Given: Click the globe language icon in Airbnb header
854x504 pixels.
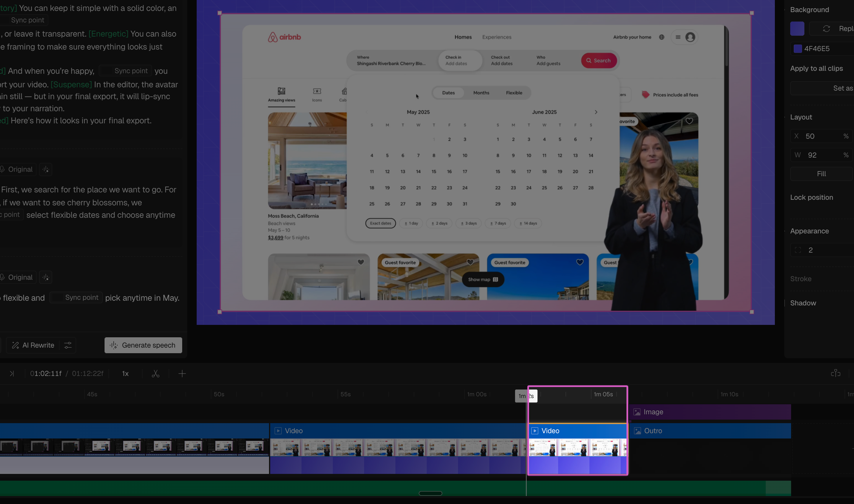Looking at the screenshot, I should (661, 37).
